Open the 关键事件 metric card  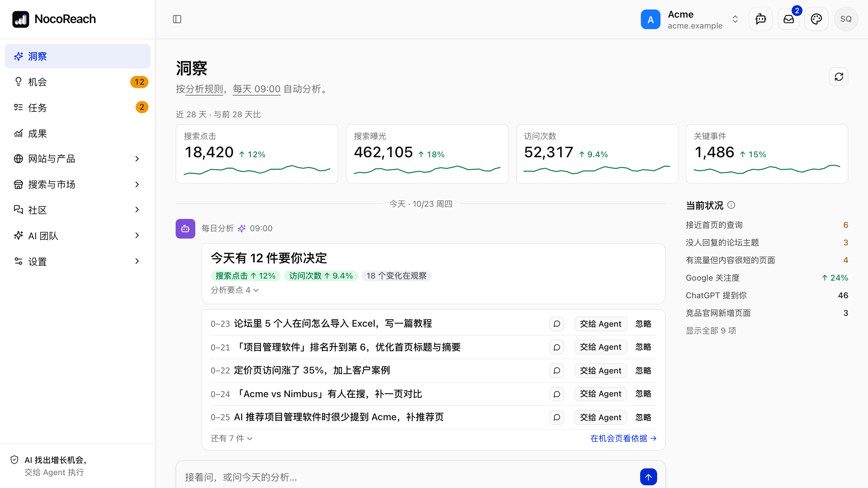point(767,154)
